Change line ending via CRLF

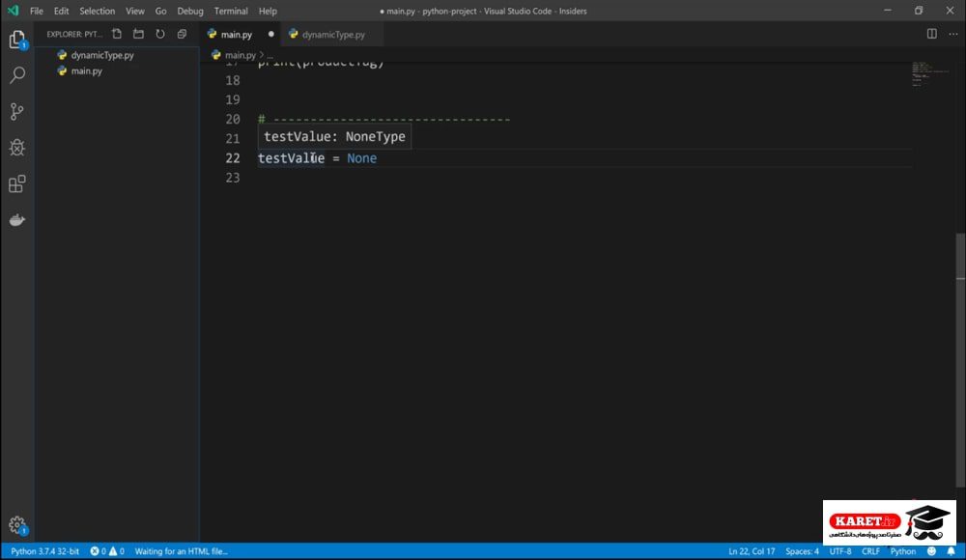click(870, 551)
